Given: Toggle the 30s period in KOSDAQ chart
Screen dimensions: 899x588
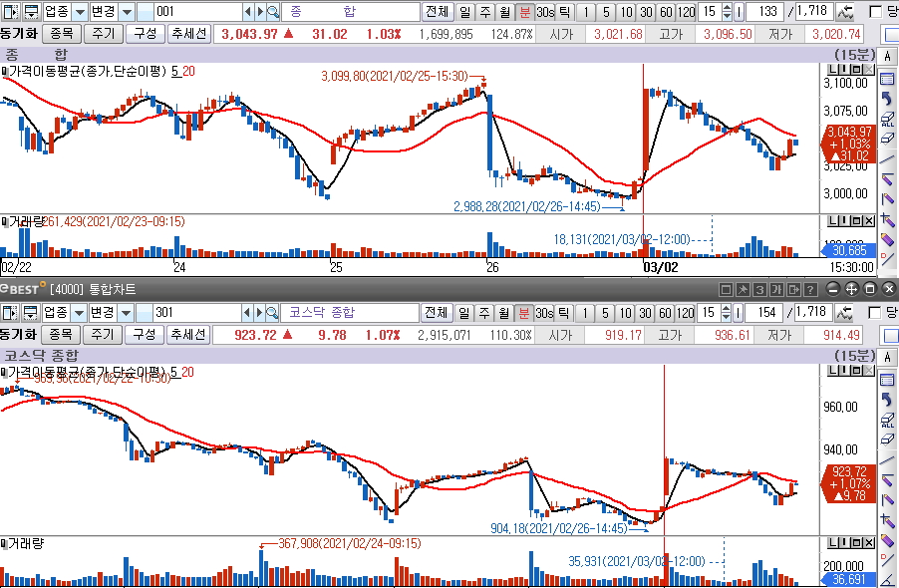Looking at the screenshot, I should [544, 312].
